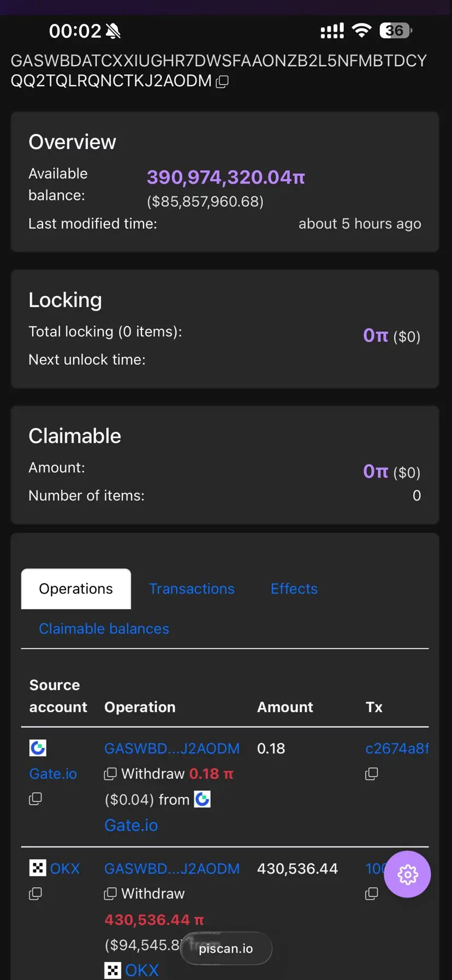Copy icon beside Withdraw 0.18 operation
This screenshot has height=980, width=452.
110,774
